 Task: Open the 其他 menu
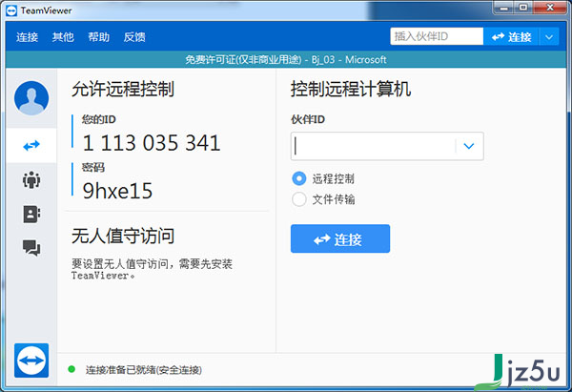(63, 37)
